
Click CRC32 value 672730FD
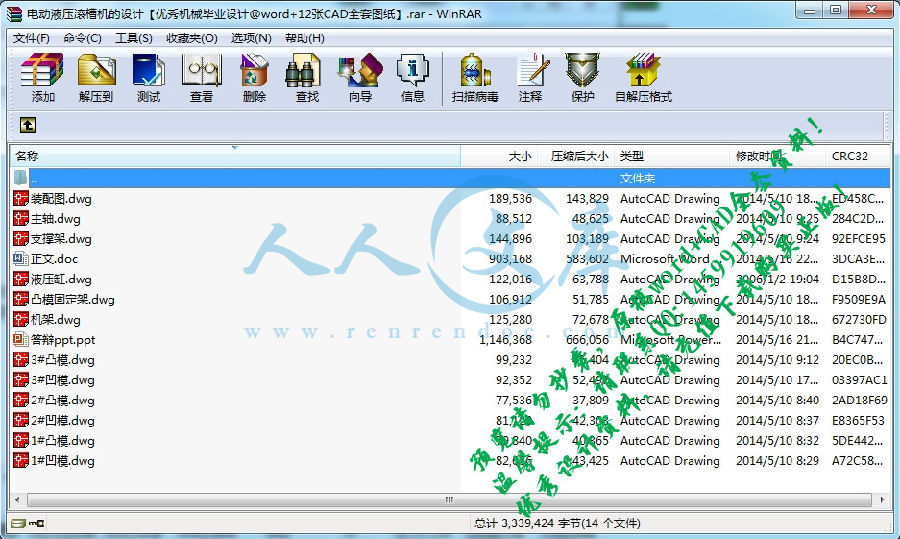(x=859, y=320)
